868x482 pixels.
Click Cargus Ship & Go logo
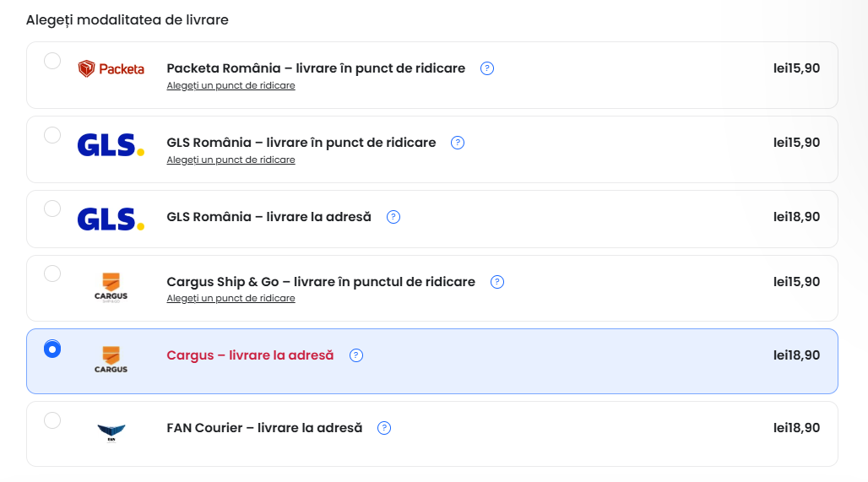(x=111, y=286)
